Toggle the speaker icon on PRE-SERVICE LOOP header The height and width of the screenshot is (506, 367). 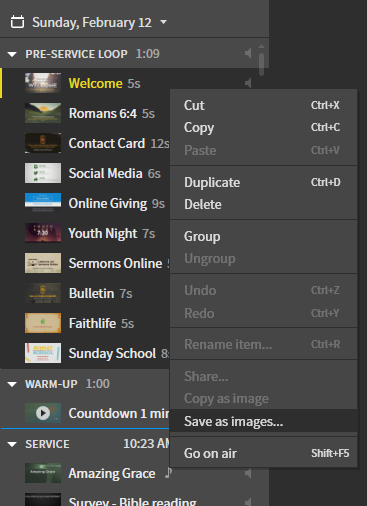(248, 53)
